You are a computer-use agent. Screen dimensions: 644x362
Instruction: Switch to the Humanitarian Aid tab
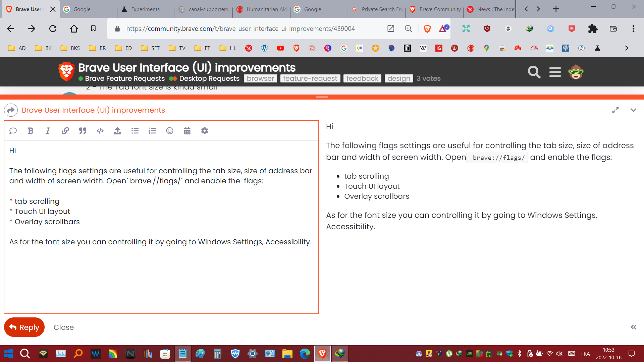pyautogui.click(x=262, y=9)
